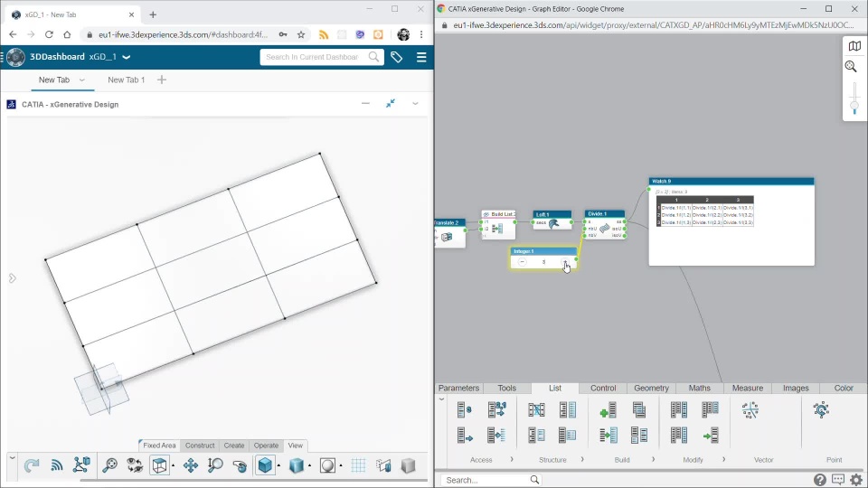Select the Construct tab in action bar
Viewport: 868px width, 488px height.
(200, 446)
